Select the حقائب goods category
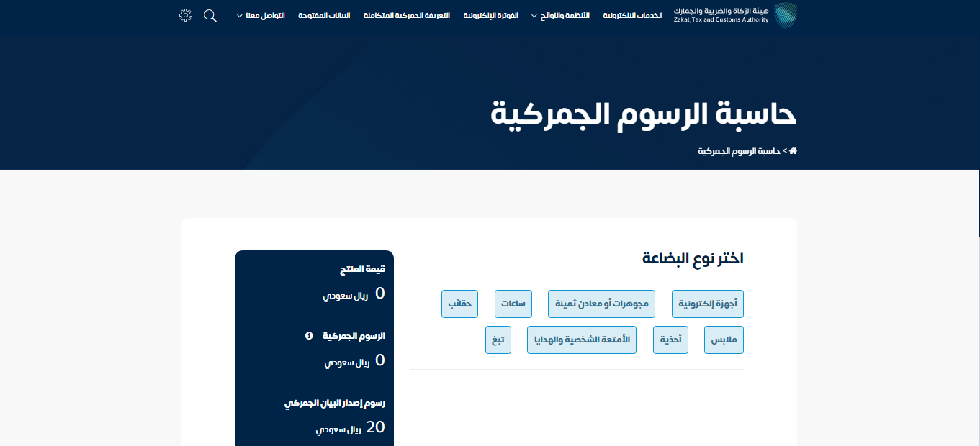980x446 pixels. tap(459, 304)
